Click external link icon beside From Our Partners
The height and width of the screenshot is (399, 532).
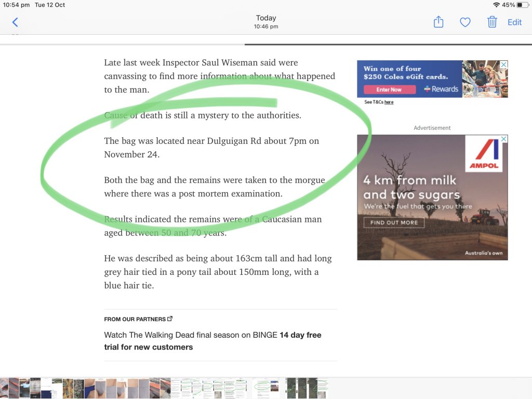pyautogui.click(x=169, y=318)
